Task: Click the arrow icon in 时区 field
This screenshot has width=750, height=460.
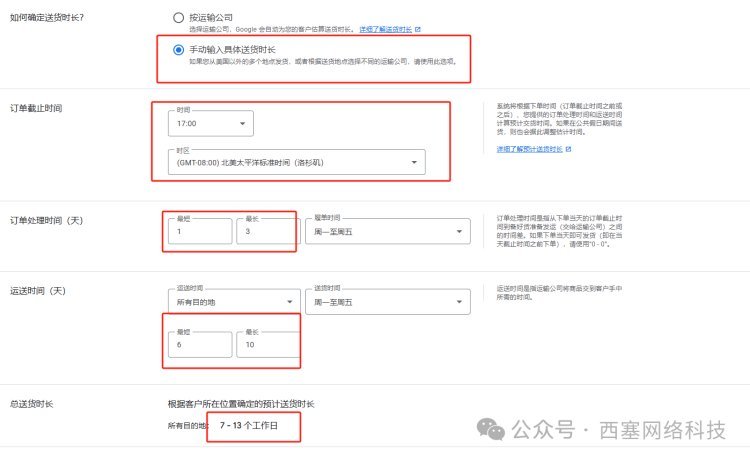Action: coord(414,163)
